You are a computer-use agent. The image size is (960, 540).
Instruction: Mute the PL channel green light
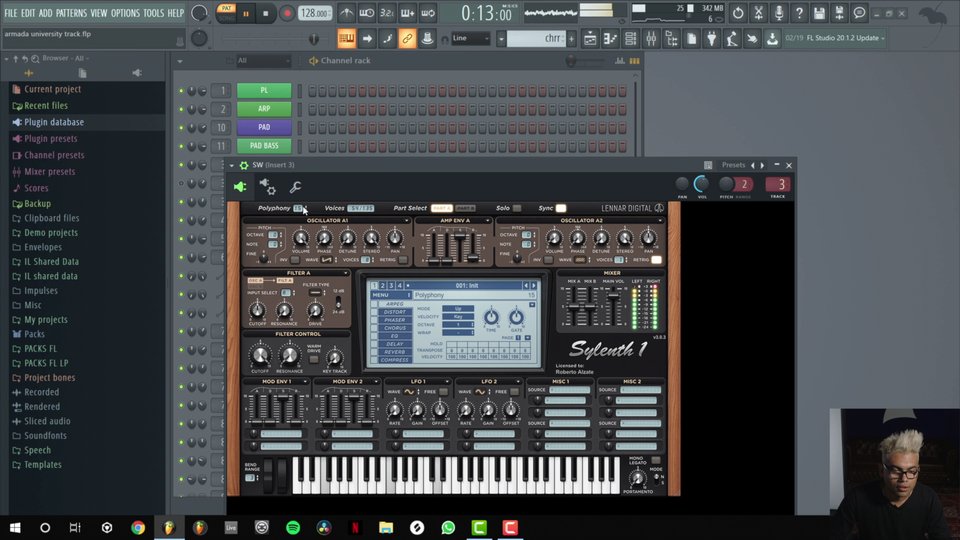181,91
